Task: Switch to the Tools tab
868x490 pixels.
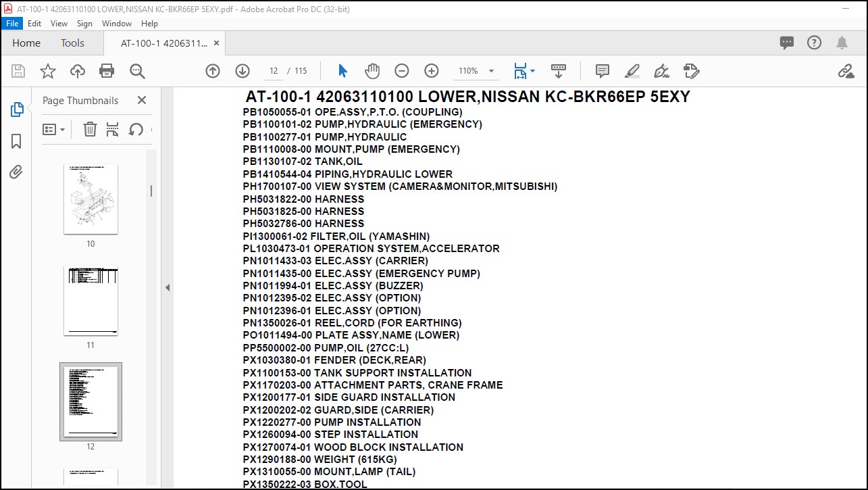Action: point(72,43)
